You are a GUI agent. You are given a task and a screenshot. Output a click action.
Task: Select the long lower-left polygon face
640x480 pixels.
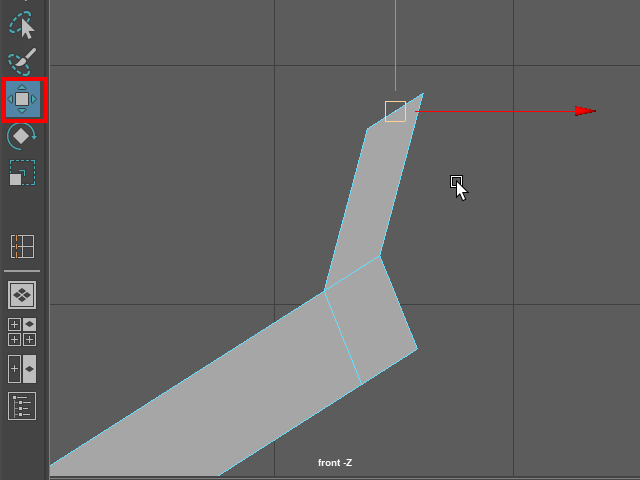tap(200, 400)
